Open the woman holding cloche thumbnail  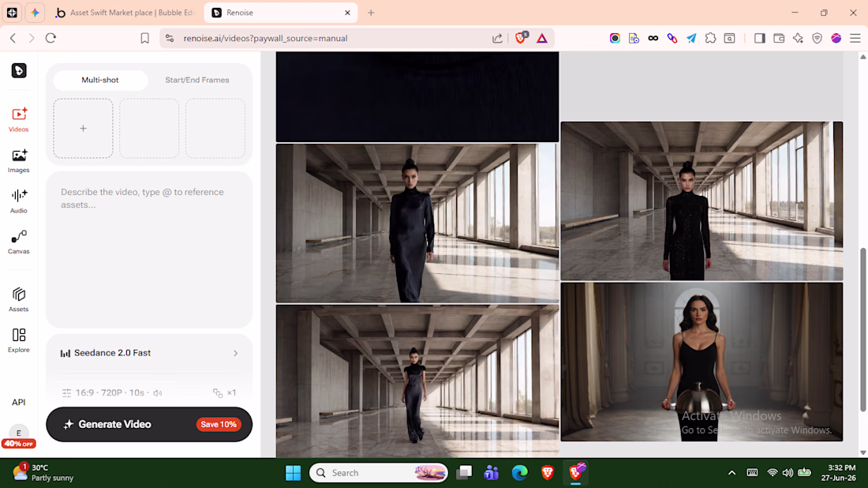pos(702,362)
